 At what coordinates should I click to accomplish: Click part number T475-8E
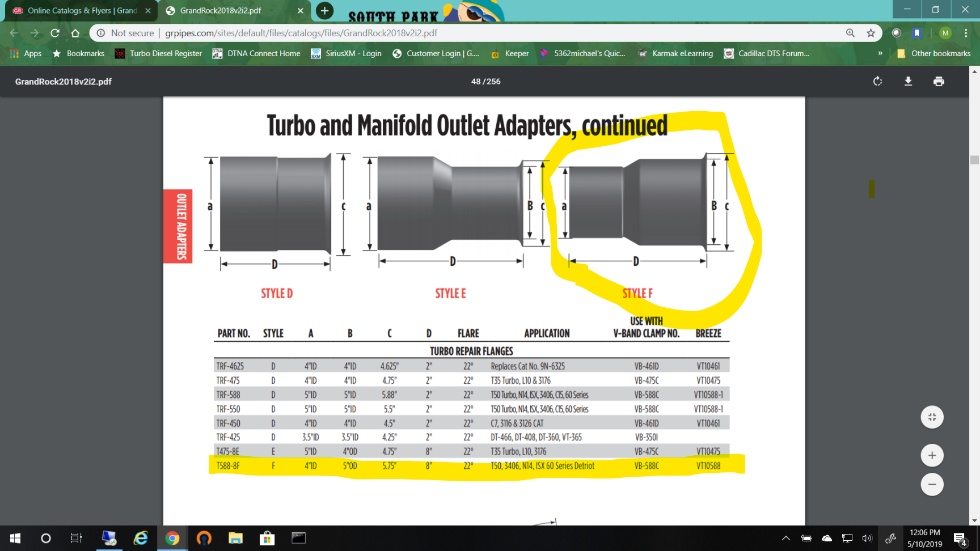(227, 452)
